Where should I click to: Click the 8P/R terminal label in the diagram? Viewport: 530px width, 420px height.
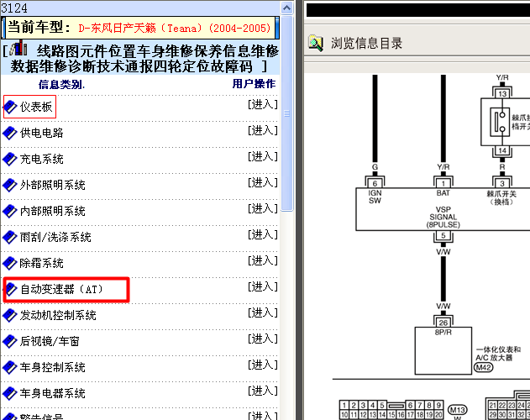click(x=443, y=333)
